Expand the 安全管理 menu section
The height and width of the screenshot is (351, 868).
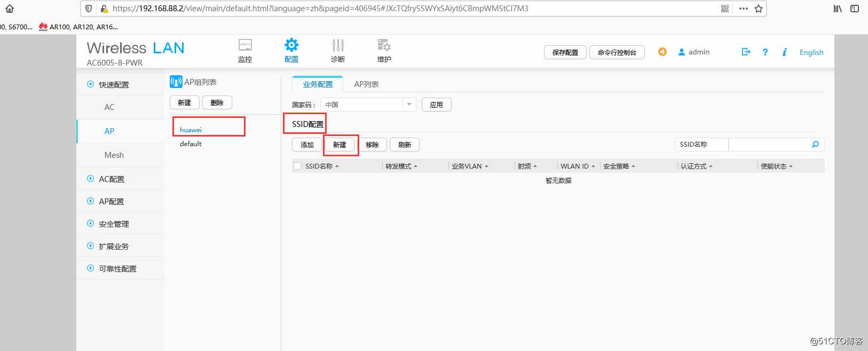(90, 224)
